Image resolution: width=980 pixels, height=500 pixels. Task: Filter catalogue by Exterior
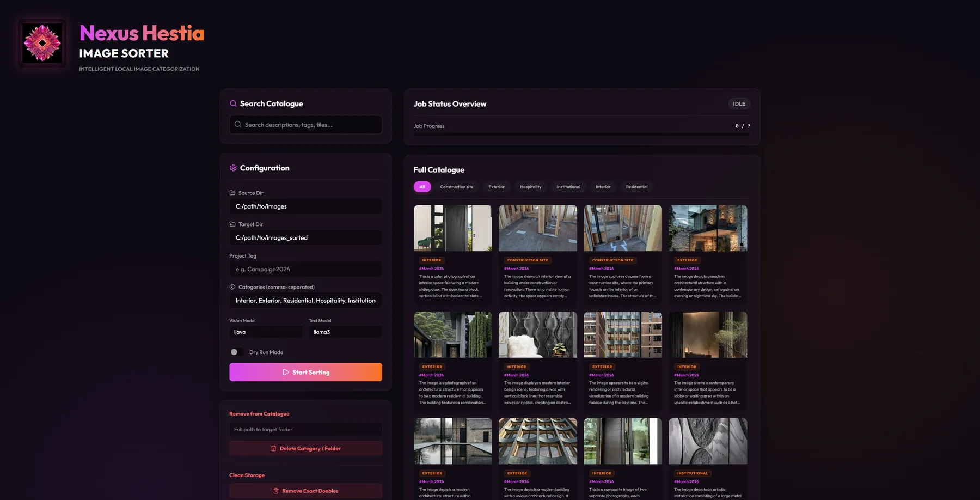[497, 187]
